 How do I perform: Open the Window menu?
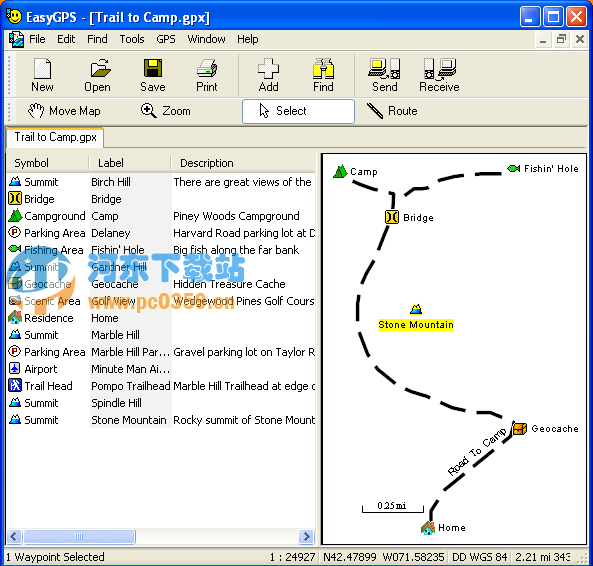(x=206, y=39)
